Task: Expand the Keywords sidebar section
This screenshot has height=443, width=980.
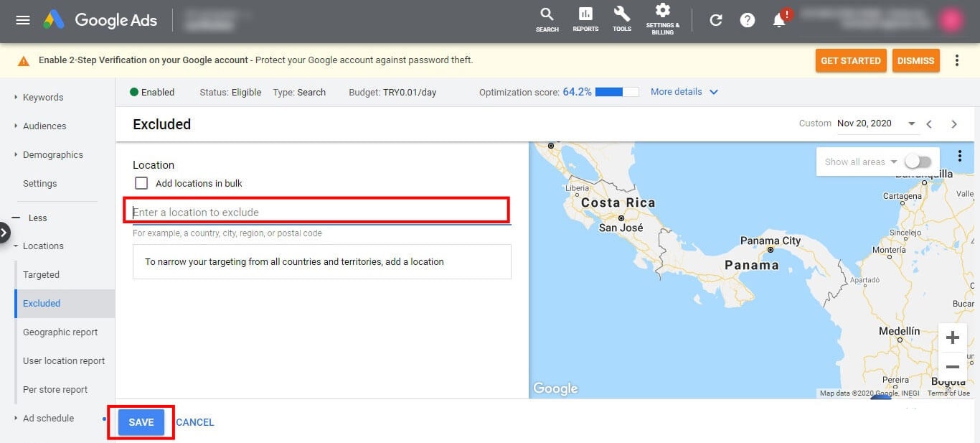Action: (x=43, y=97)
